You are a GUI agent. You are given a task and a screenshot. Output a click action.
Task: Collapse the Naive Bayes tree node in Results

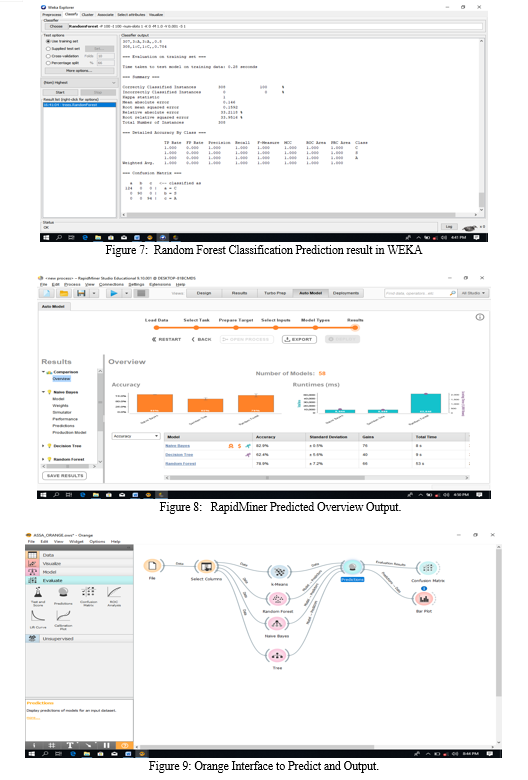pyautogui.click(x=43, y=392)
